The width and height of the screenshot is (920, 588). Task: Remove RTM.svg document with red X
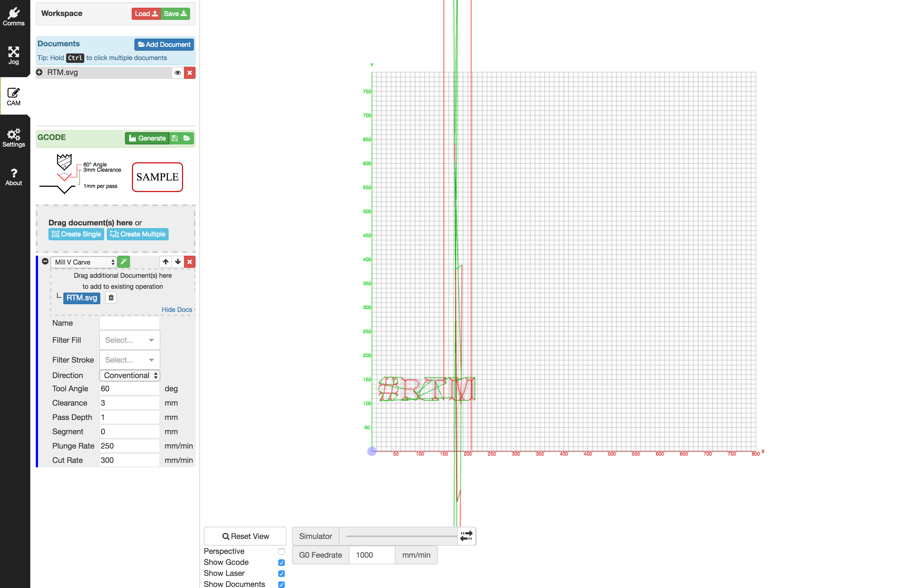click(190, 72)
